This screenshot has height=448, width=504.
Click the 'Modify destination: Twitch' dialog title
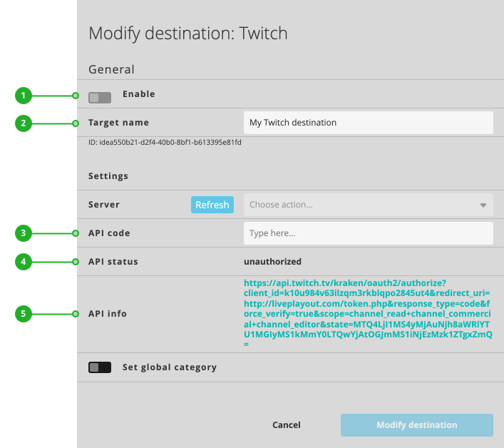[x=187, y=34]
